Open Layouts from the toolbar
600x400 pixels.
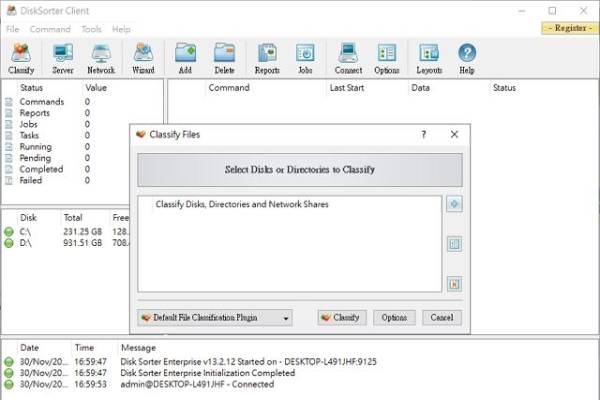point(429,58)
